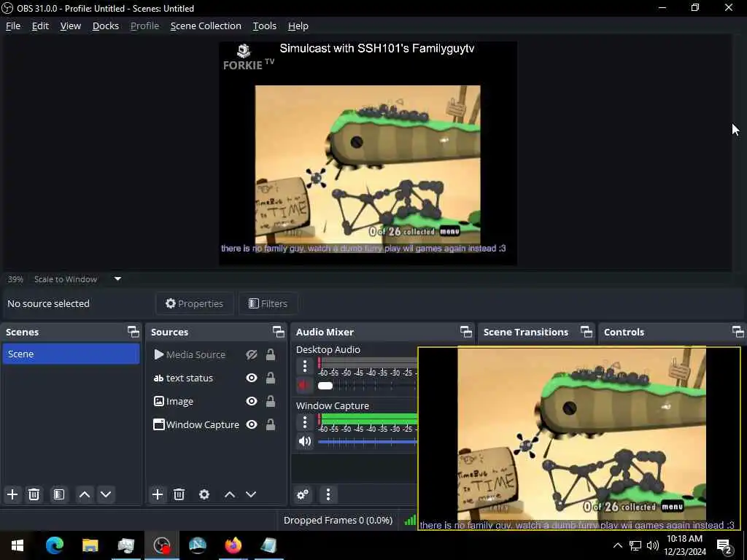Show hidden system tray icons chevron
The width and height of the screenshot is (747, 560).
click(x=617, y=545)
